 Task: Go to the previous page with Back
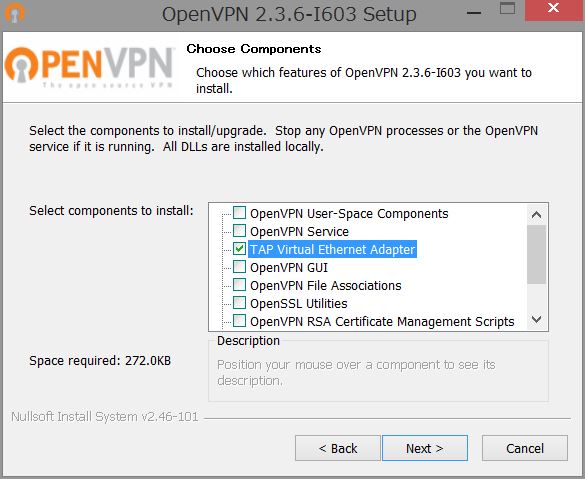(x=338, y=448)
